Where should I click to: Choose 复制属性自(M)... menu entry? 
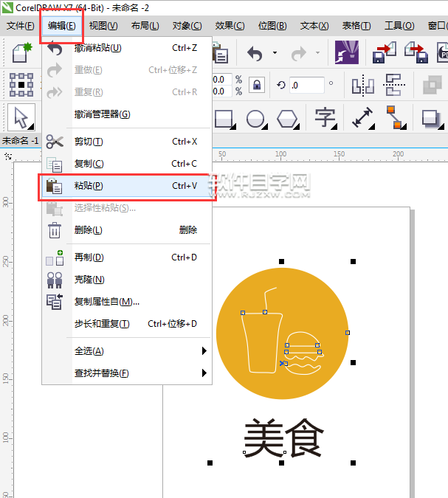point(127,302)
